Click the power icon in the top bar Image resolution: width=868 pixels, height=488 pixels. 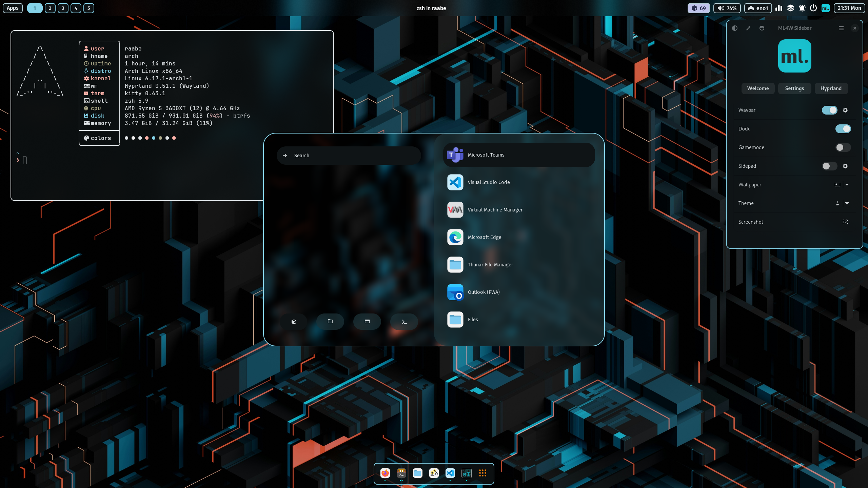813,8
